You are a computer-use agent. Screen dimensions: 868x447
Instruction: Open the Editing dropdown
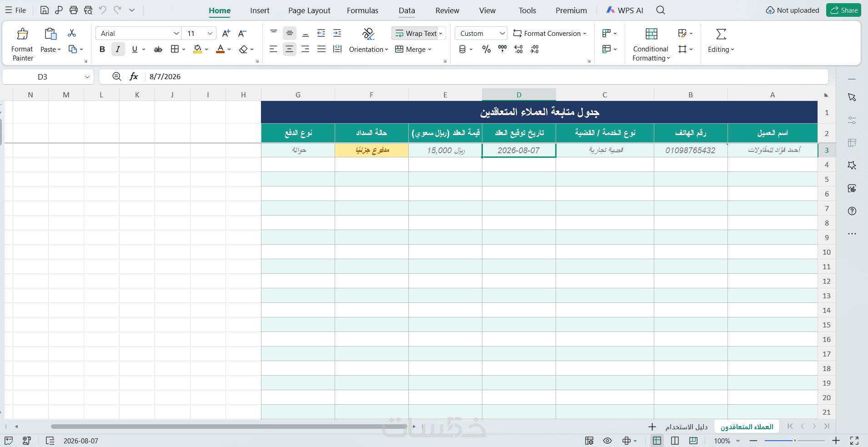721,49
